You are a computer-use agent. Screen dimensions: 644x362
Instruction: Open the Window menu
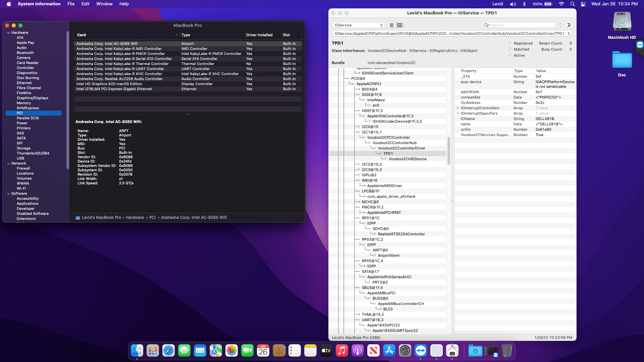click(104, 4)
